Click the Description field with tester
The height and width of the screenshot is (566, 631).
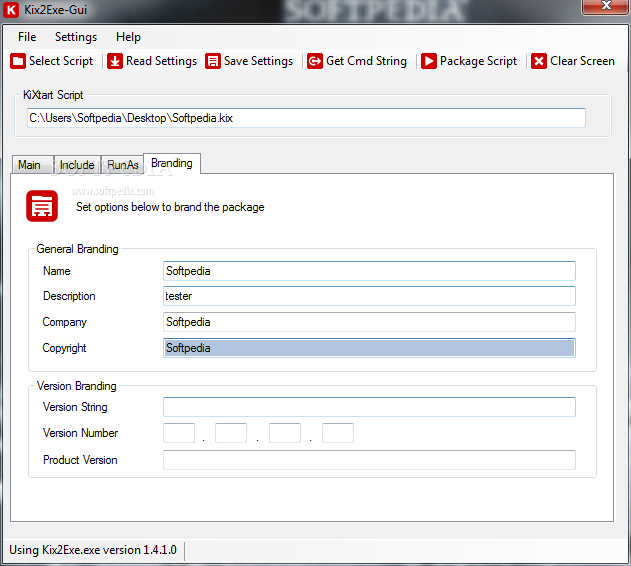(x=369, y=296)
